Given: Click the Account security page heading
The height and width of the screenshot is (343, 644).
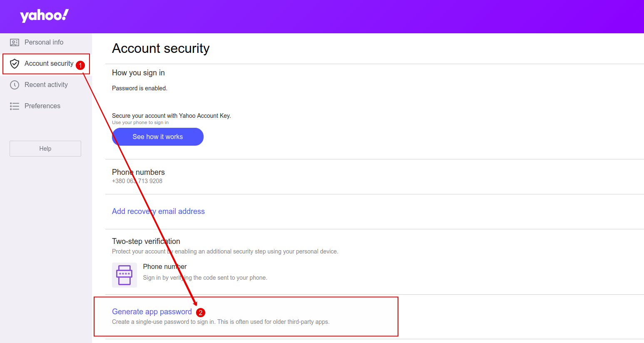Looking at the screenshot, I should pyautogui.click(x=161, y=48).
